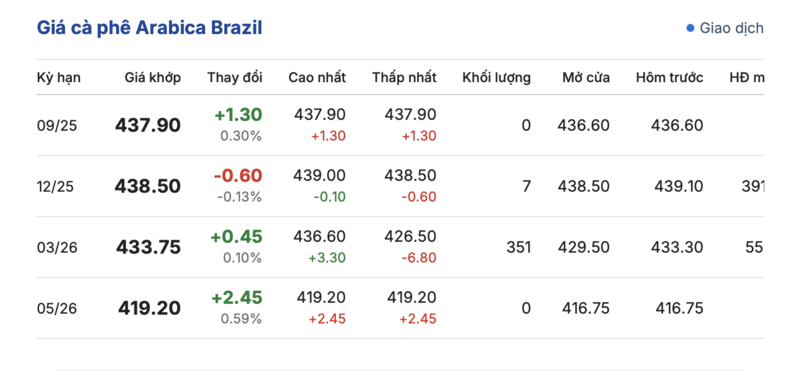
Task: Click the 433.75 matched price
Action: pos(148,248)
